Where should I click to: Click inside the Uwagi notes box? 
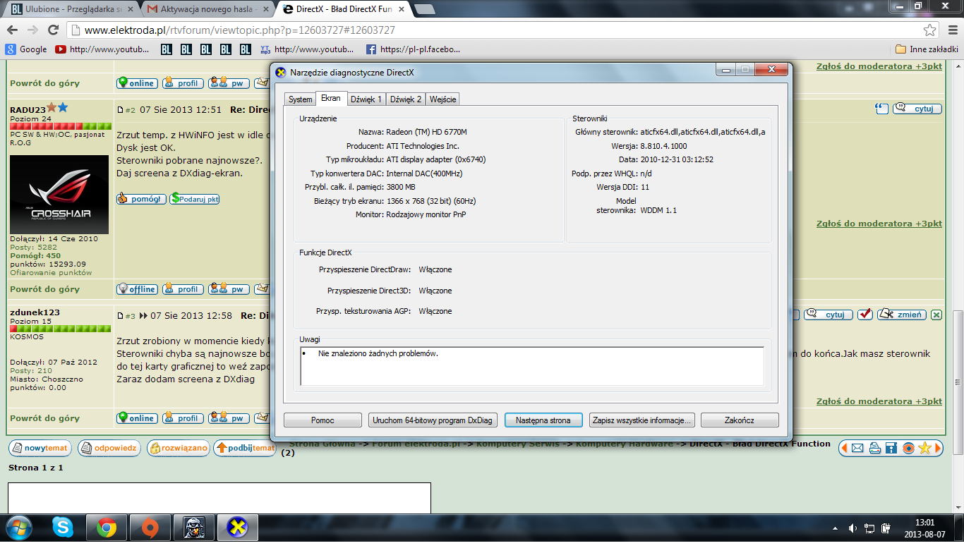(531, 366)
